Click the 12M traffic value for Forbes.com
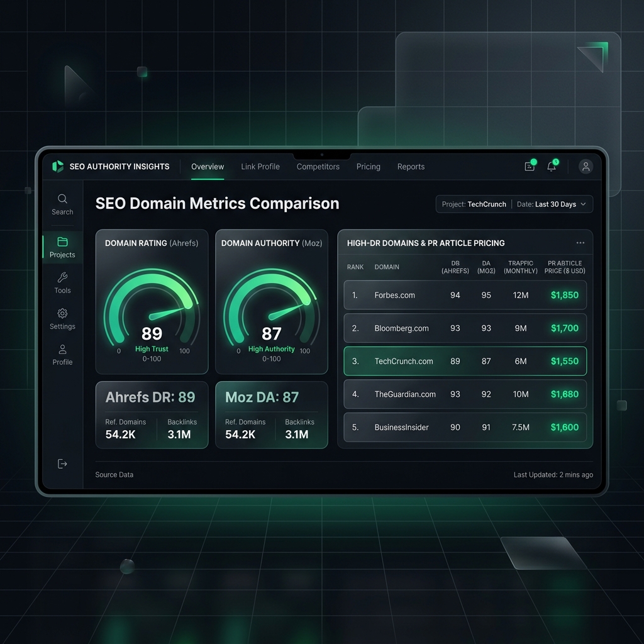The image size is (644, 644). 520,295
